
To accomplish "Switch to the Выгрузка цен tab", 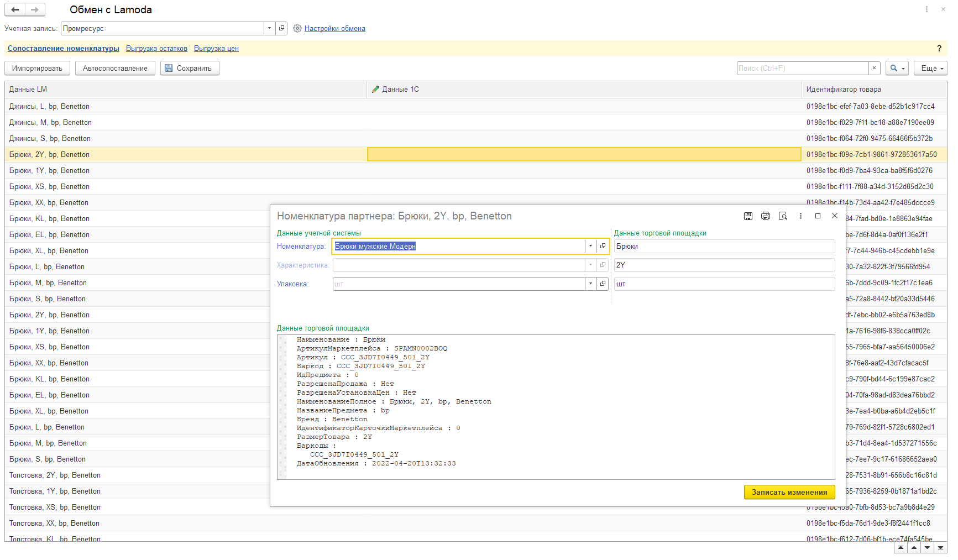I will tap(216, 49).
